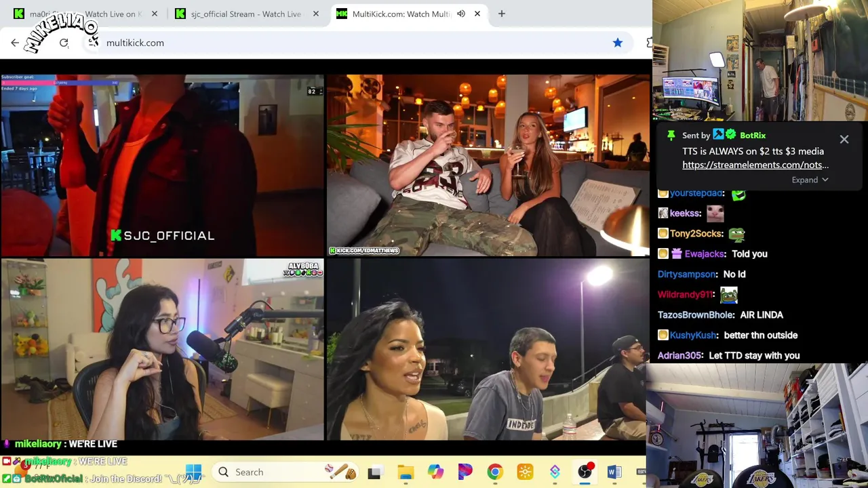The image size is (868, 488).
Task: Open File Explorer from the taskbar
Action: click(x=406, y=472)
